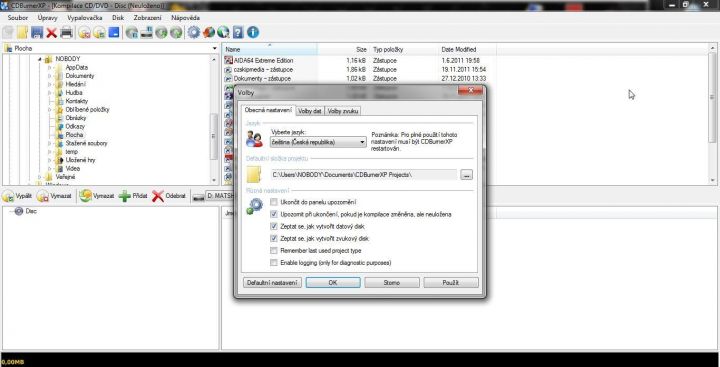
Task: Click the help question mark icon
Action: [x=238, y=32]
